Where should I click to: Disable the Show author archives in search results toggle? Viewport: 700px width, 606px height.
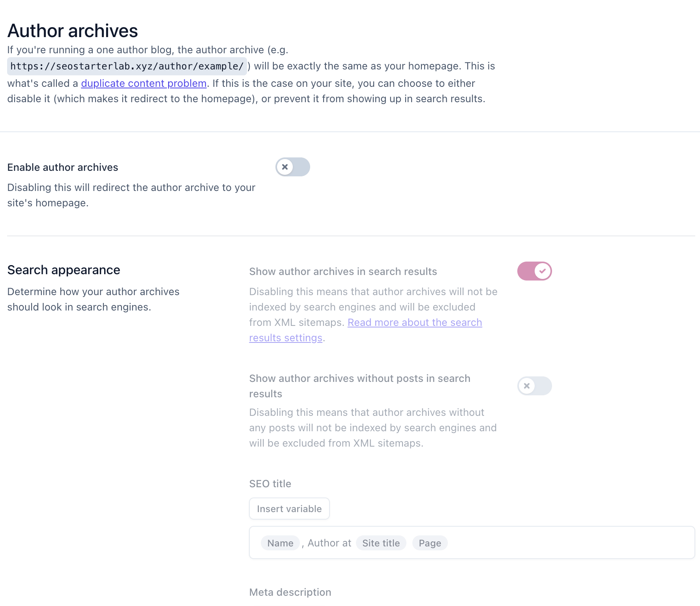(534, 271)
